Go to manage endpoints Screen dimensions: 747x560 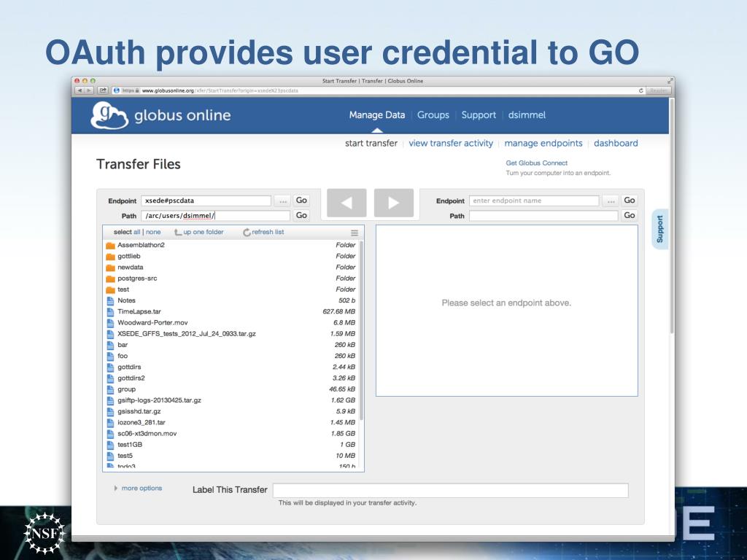pos(543,144)
